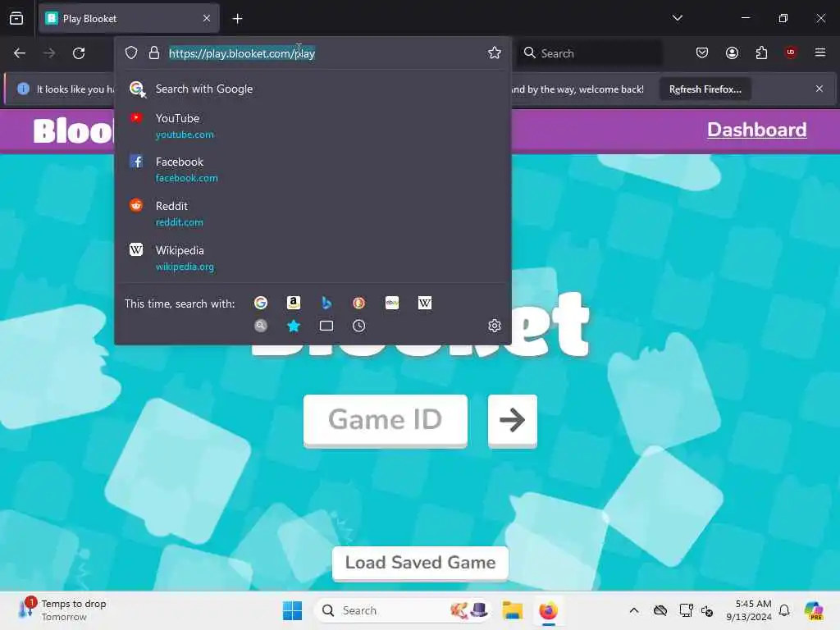This screenshot has height=630, width=840.
Task: Click the notification info icon
Action: (x=23, y=89)
